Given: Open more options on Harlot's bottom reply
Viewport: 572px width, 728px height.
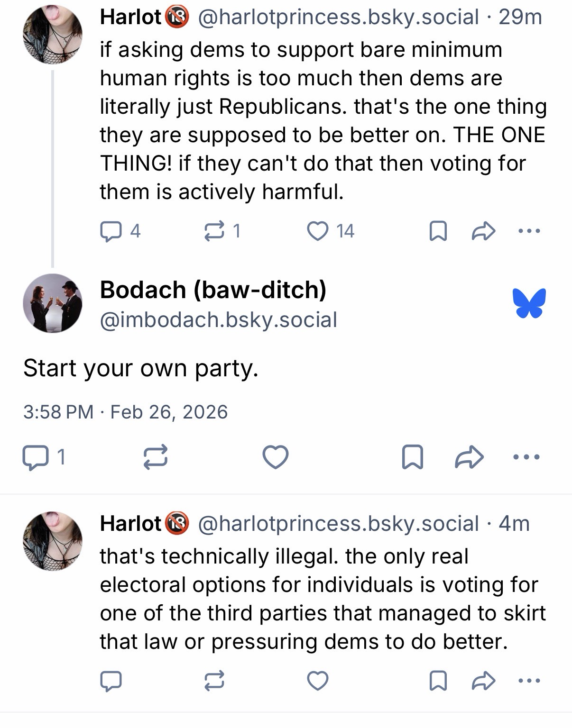Looking at the screenshot, I should (529, 681).
